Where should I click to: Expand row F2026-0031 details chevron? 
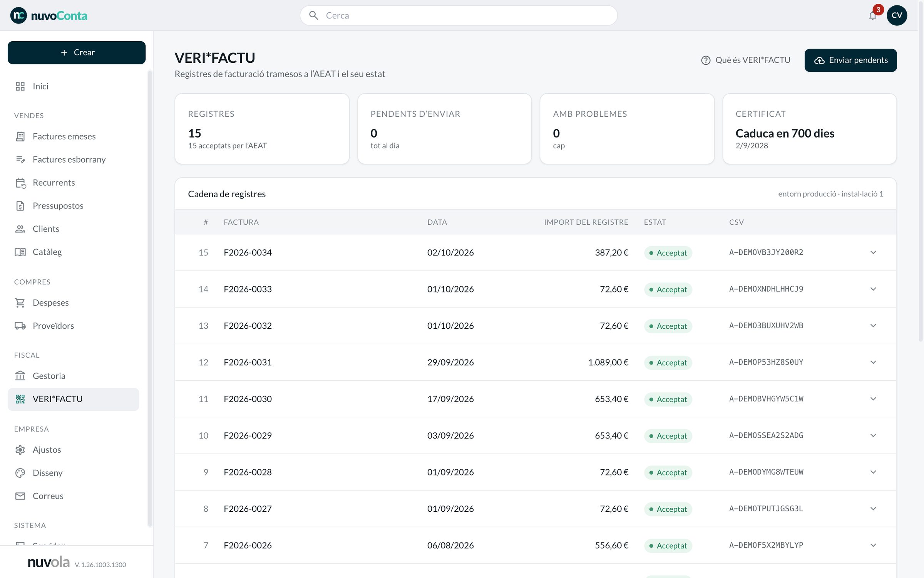click(873, 362)
